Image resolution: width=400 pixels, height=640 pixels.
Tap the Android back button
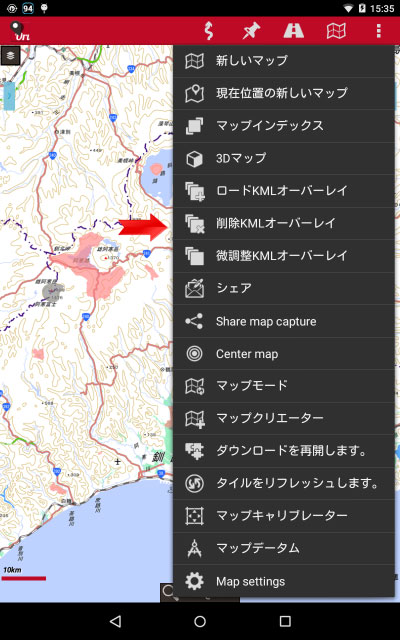coord(116,621)
